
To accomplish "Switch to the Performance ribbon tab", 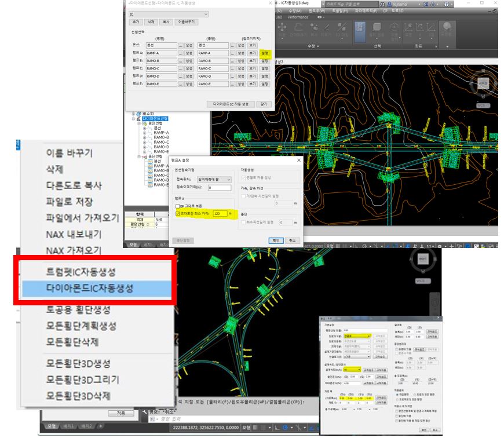I will point(298,17).
